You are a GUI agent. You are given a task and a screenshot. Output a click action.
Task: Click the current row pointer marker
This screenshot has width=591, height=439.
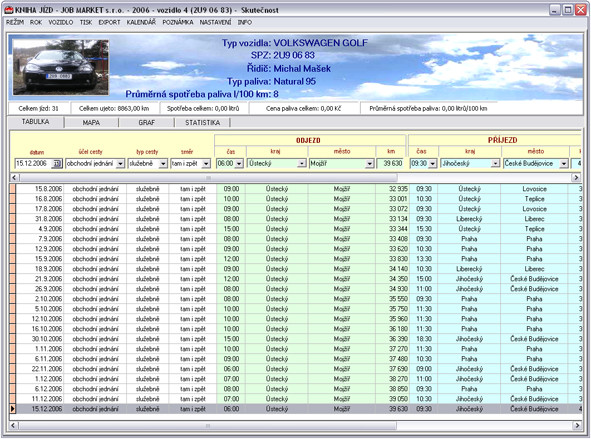tap(13, 408)
